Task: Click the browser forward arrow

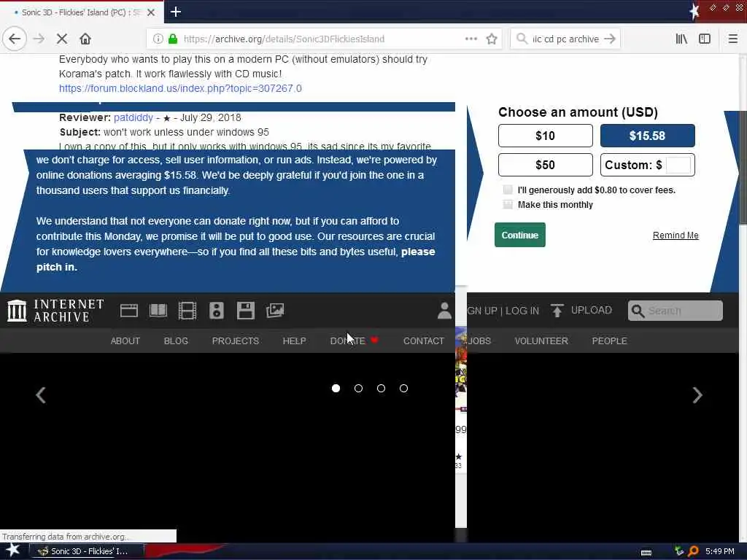Action: [x=39, y=39]
